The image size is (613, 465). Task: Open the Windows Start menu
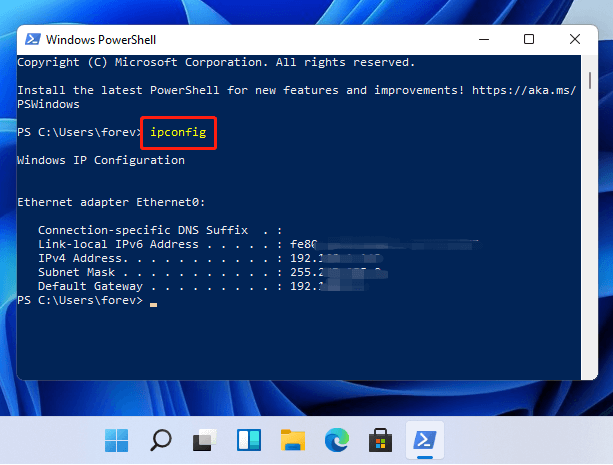117,440
